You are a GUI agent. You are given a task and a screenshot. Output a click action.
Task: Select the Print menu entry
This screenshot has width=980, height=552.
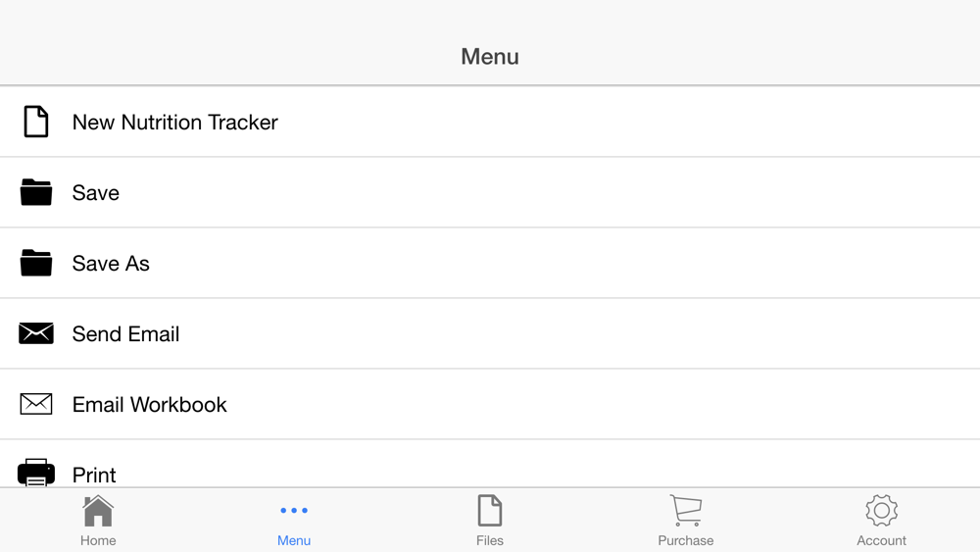94,475
